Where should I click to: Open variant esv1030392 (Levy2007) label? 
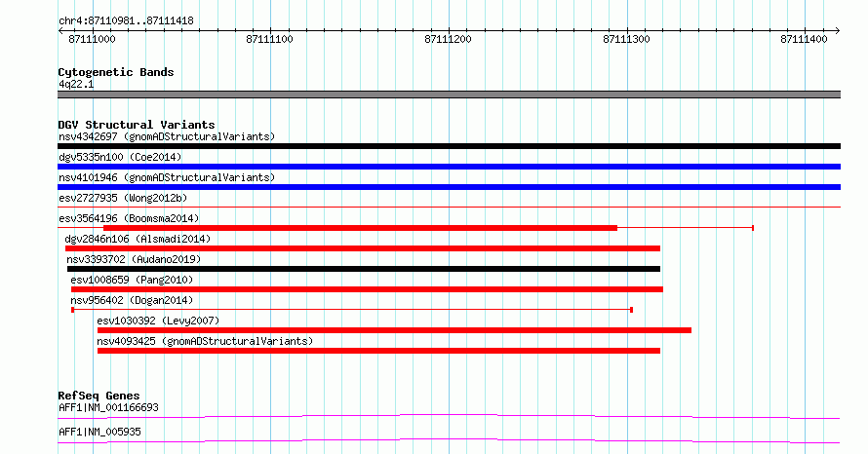click(x=158, y=321)
